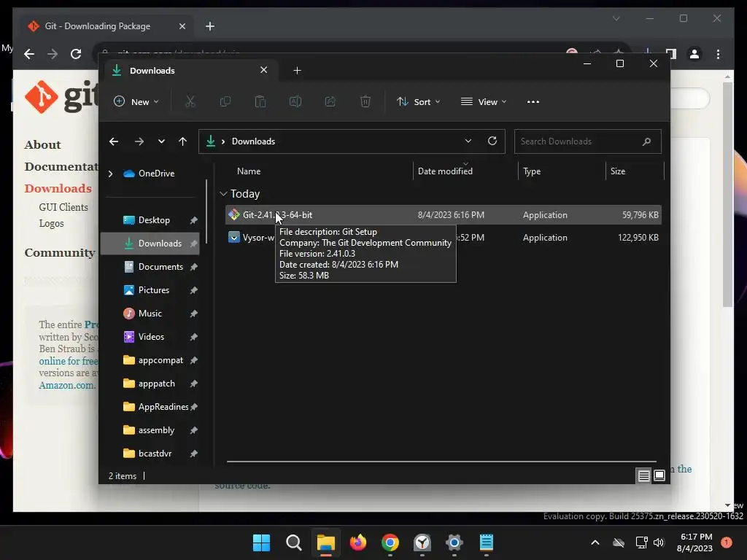The height and width of the screenshot is (560, 747).
Task: Click the Rename icon in Explorer toolbar
Action: pyautogui.click(x=295, y=101)
